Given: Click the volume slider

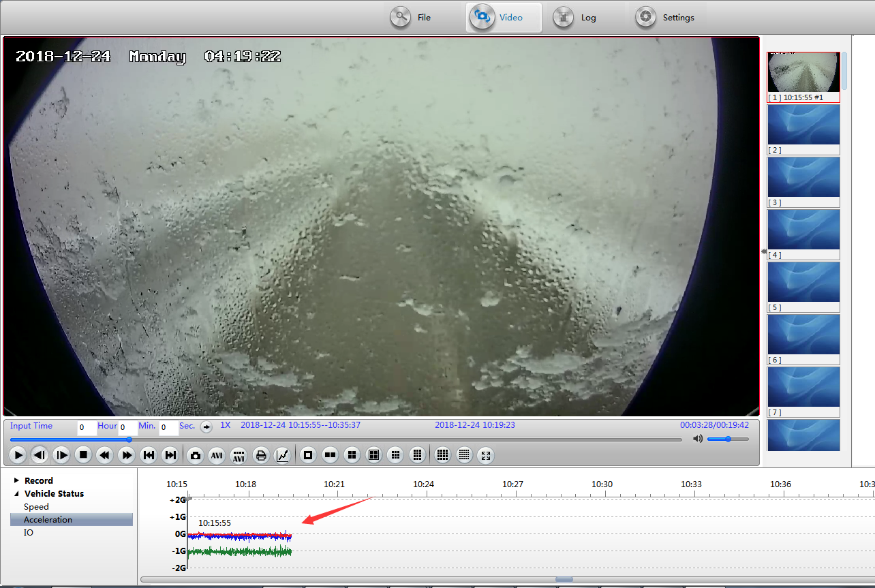Looking at the screenshot, I should [x=728, y=439].
